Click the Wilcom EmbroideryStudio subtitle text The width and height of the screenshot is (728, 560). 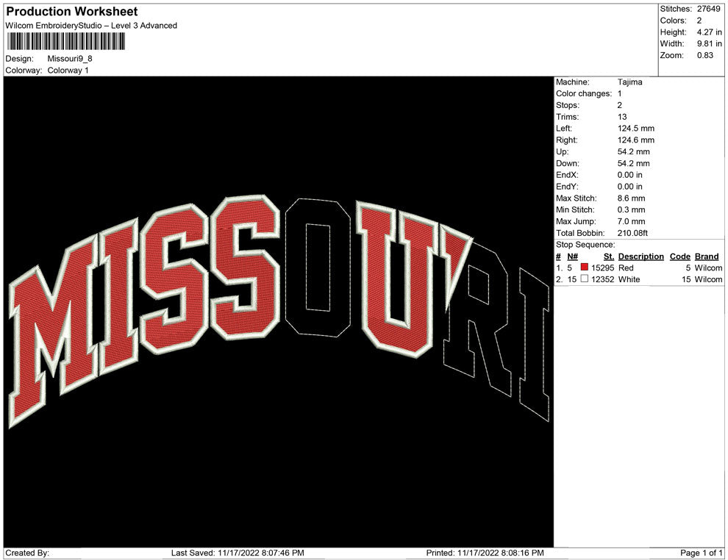[x=91, y=26]
